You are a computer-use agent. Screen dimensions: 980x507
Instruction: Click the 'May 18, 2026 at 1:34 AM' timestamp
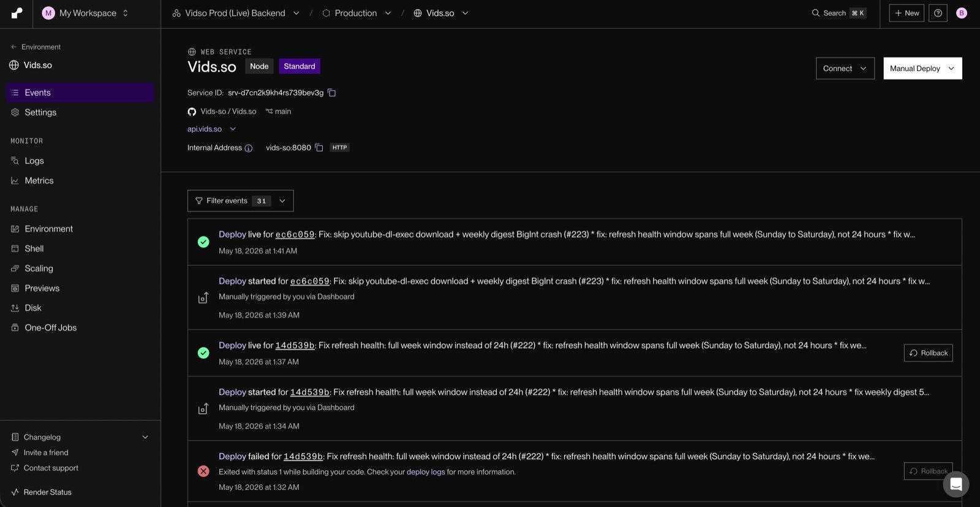259,427
